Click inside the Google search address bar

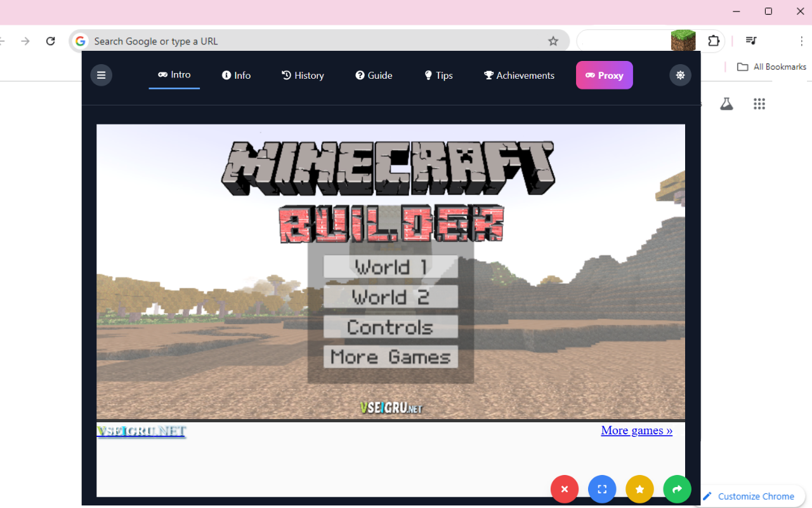point(254,40)
